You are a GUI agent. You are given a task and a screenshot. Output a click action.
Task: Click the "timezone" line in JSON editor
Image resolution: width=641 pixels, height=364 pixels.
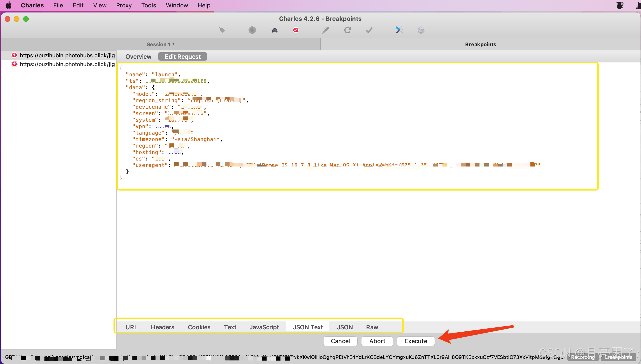(177, 139)
